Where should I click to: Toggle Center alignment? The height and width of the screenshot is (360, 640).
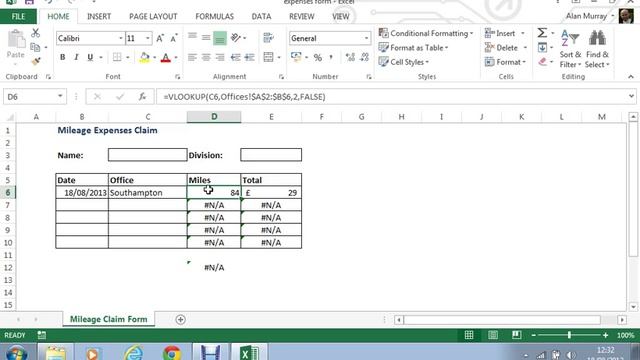(x=206, y=57)
